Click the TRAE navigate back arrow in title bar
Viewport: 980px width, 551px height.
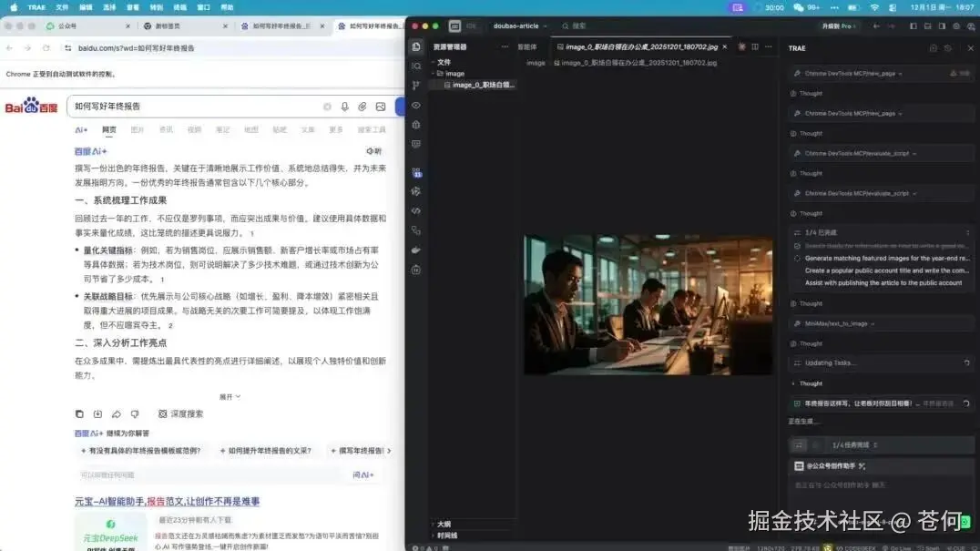876,26
